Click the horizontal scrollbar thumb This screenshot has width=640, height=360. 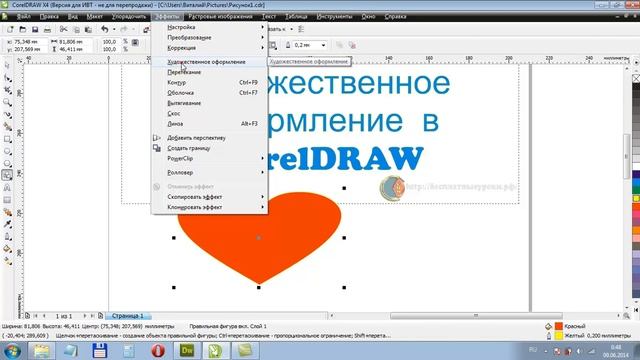coord(476,316)
